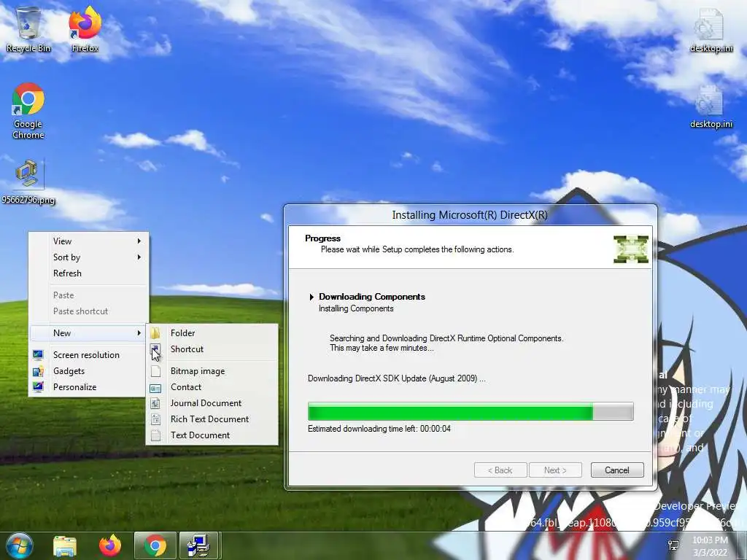Click the disabled < Back button
This screenshot has height=560, width=747.
tap(500, 470)
